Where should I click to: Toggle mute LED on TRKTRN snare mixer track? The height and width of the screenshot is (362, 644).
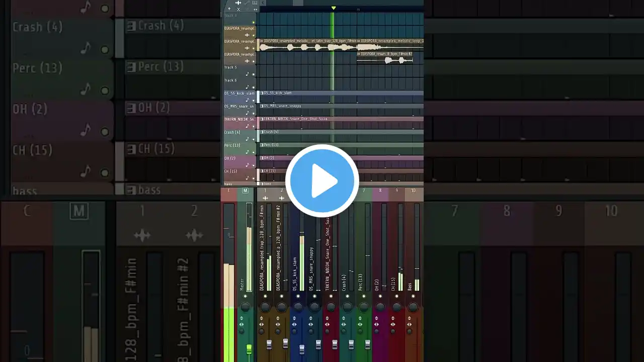[331, 296]
